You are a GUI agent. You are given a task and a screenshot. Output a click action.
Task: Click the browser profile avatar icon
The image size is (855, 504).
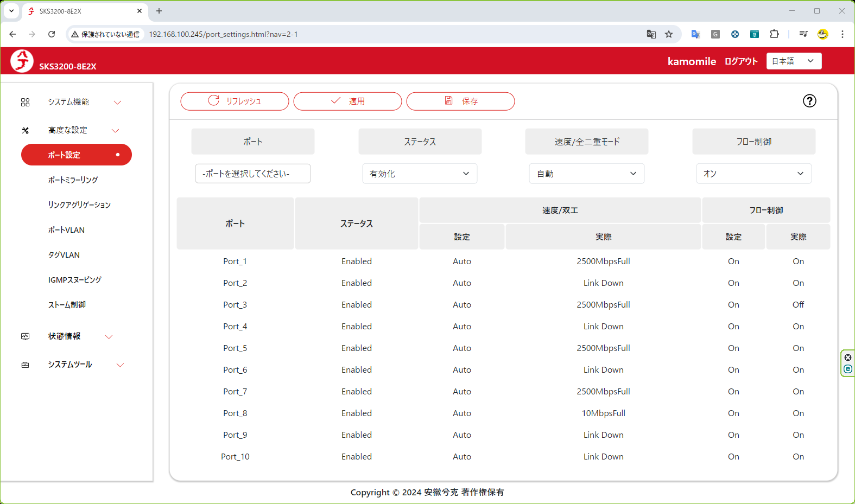click(823, 34)
